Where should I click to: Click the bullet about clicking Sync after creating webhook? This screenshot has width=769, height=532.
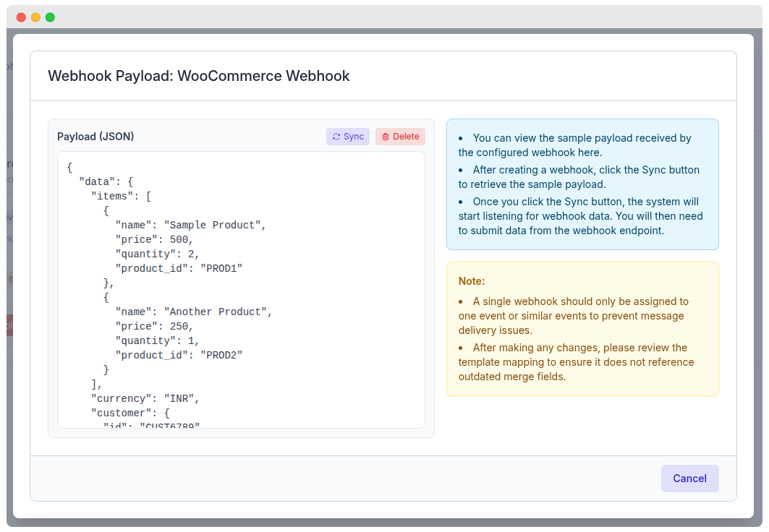[579, 176]
